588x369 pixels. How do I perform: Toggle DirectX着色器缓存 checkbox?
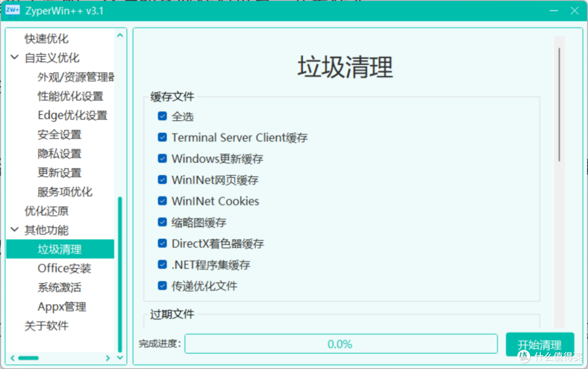[162, 243]
